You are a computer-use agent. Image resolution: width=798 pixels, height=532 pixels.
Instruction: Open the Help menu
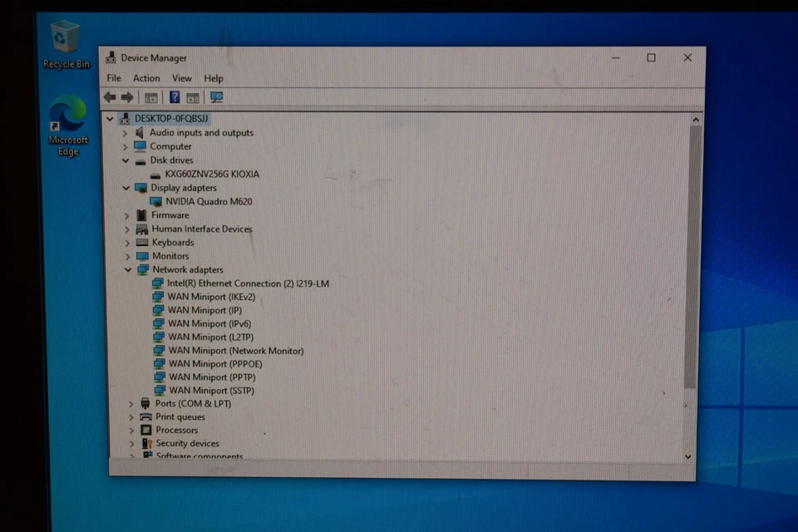coord(214,78)
